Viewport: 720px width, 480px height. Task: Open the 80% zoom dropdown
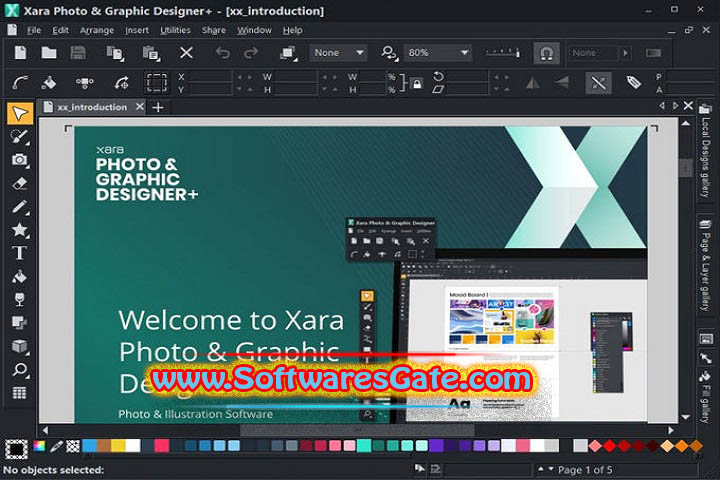coord(438,53)
